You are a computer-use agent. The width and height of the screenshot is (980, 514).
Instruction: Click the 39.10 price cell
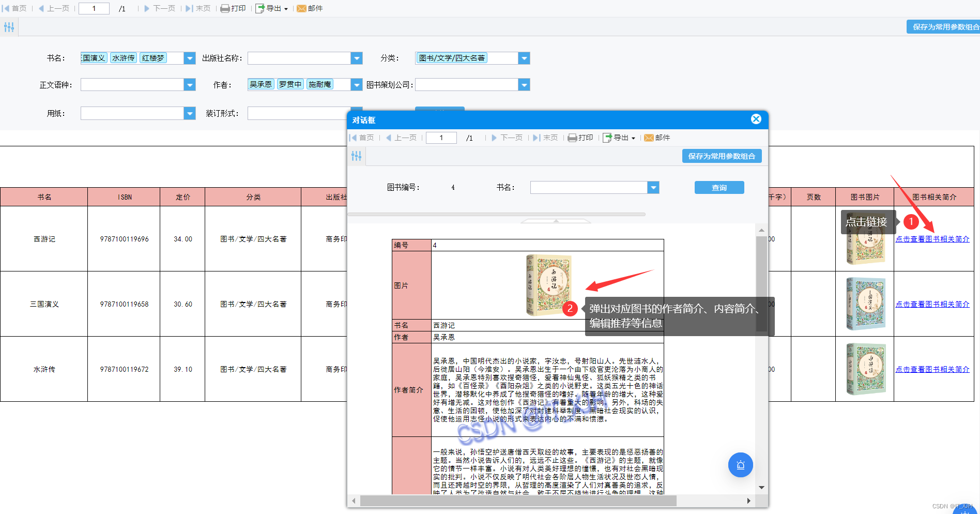click(x=182, y=369)
